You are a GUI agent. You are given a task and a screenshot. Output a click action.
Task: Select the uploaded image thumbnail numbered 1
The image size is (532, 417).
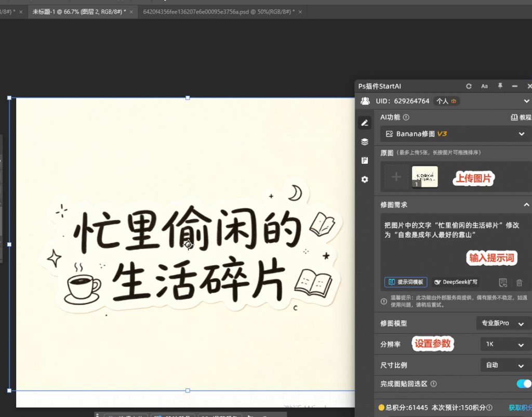click(x=425, y=177)
